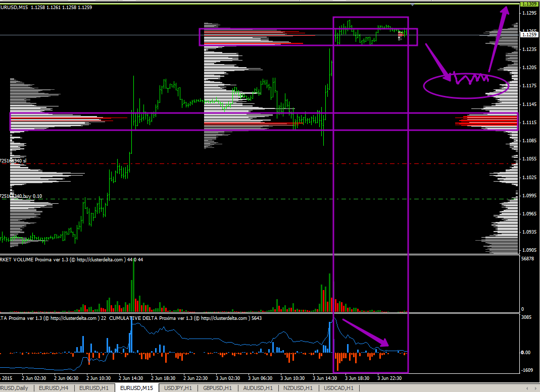540x392 pixels.
Task: Click the 1.0935 price axis value
Action: [x=529, y=232]
